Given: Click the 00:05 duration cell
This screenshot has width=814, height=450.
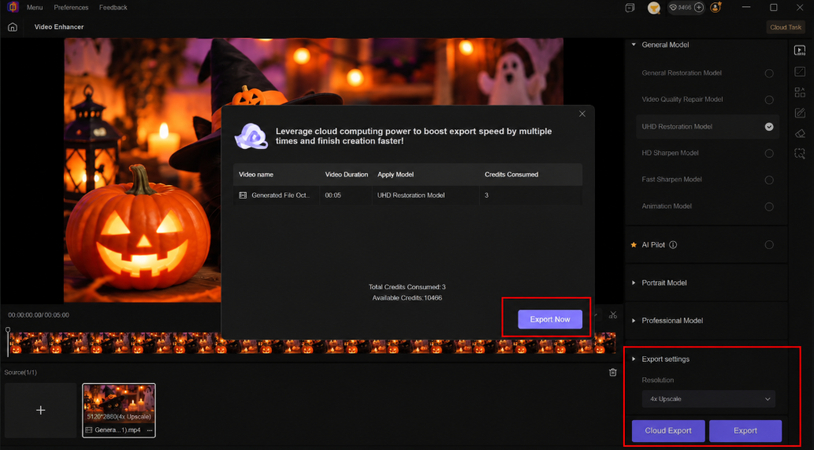Looking at the screenshot, I should pyautogui.click(x=333, y=196).
